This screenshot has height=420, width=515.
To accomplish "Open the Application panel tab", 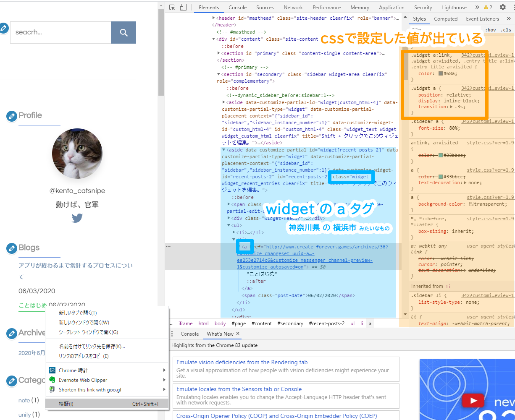I will (392, 8).
